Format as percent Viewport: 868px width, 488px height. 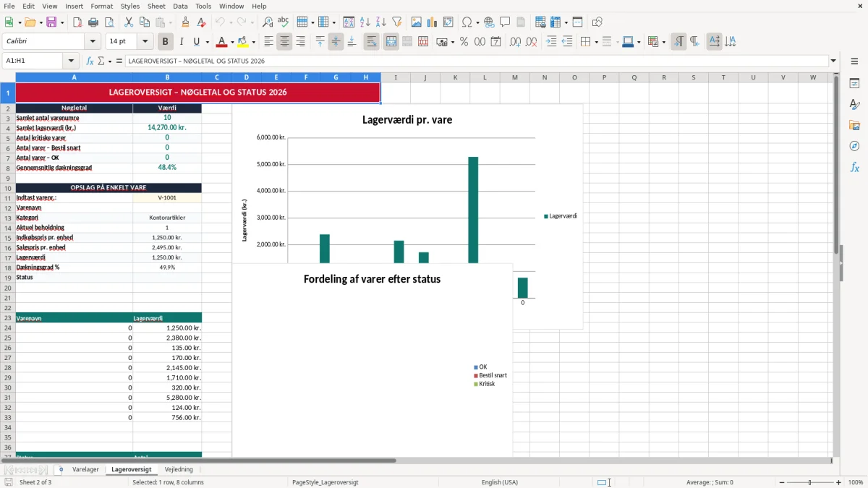pyautogui.click(x=464, y=42)
